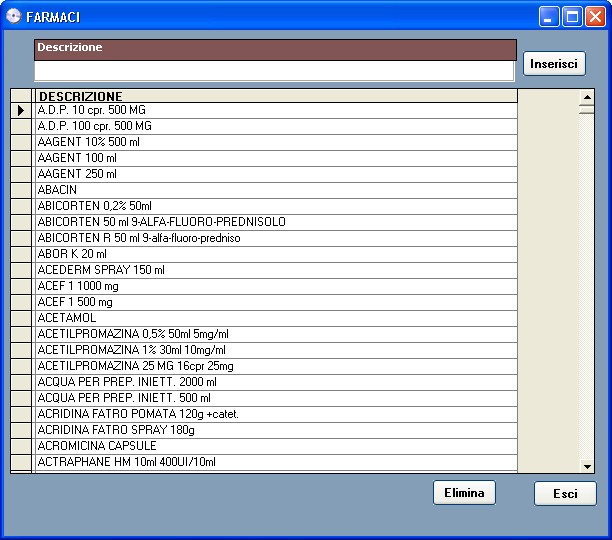Select row ACRIDINA FATRO SPRAY 180g
Viewport: 612px width, 540px height.
[x=276, y=431]
